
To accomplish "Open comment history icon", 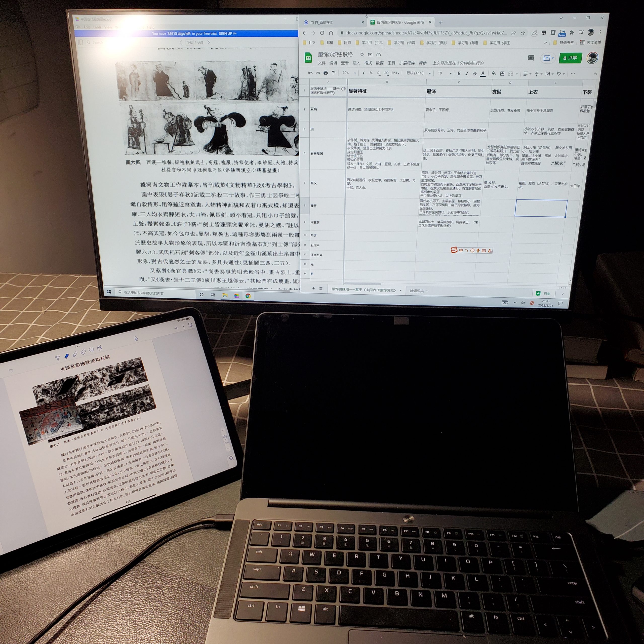I will [531, 58].
